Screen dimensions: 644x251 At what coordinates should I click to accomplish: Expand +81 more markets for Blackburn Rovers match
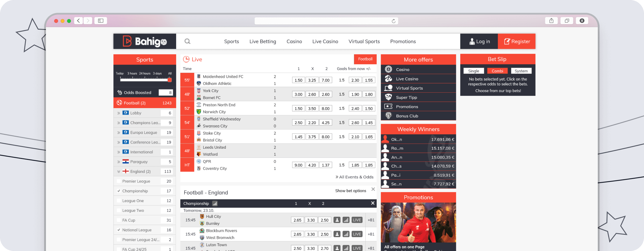tap(371, 234)
